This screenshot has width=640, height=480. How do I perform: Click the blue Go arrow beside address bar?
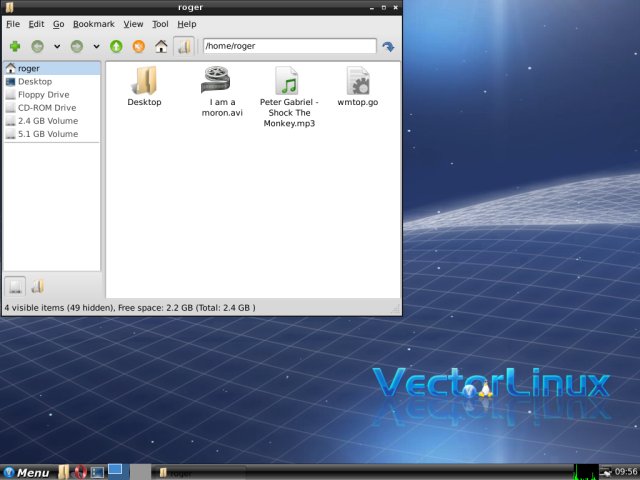coord(387,46)
